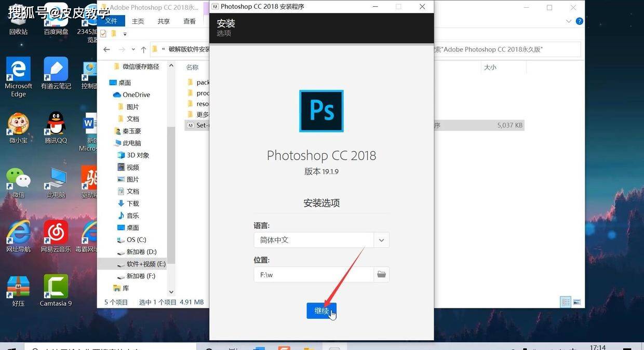Launch 网易云音乐 from the desktop
This screenshot has width=644, height=350.
coord(56,237)
